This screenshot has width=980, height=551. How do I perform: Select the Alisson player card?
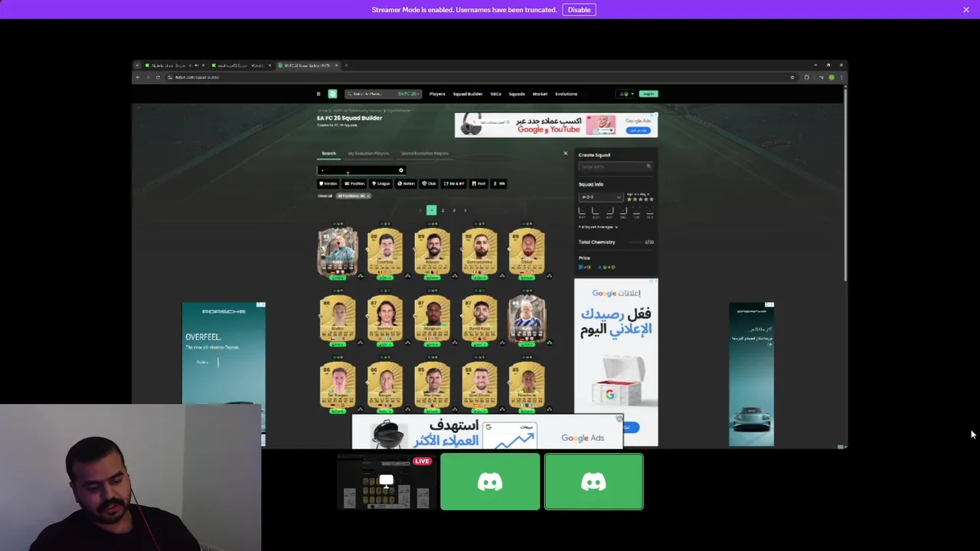[432, 250]
